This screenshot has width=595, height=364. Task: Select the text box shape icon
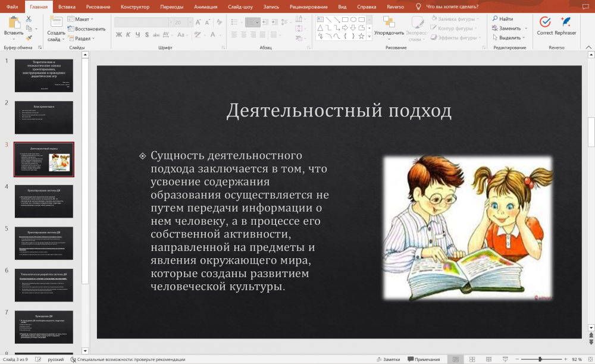tap(320, 20)
